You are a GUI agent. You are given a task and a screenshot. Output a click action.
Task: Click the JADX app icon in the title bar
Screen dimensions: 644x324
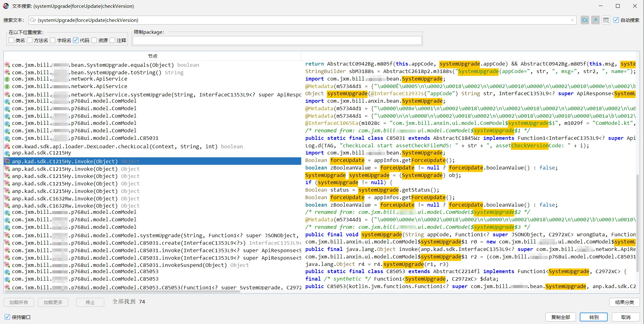click(6, 6)
